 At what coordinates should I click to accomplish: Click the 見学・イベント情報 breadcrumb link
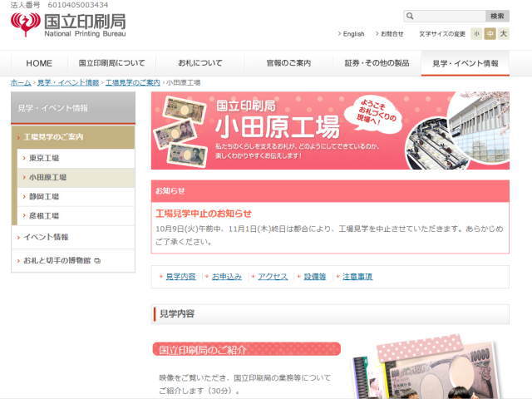point(68,82)
